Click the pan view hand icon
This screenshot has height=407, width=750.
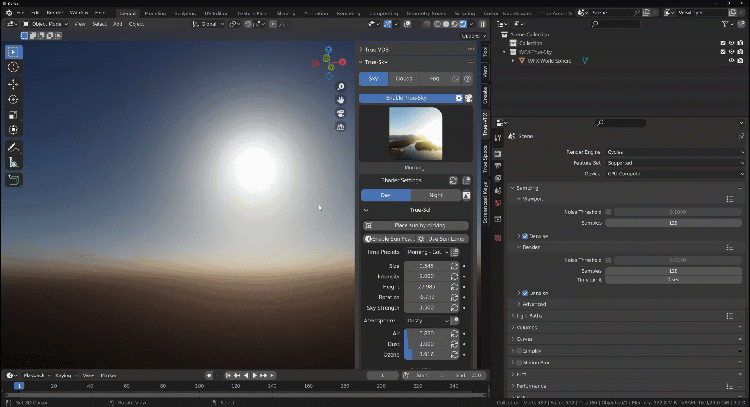[341, 100]
